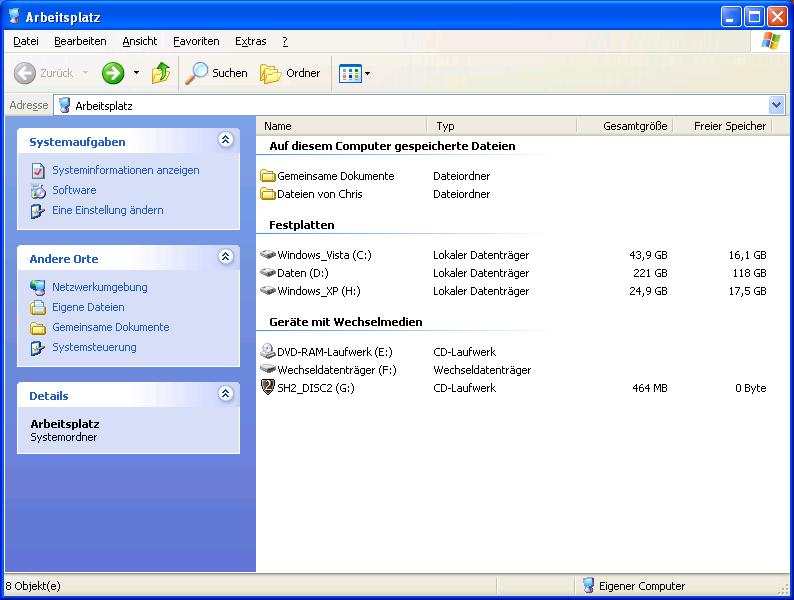Select the text Windows_Vista (C:)
Image resolution: width=794 pixels, height=600 pixels.
click(x=324, y=255)
